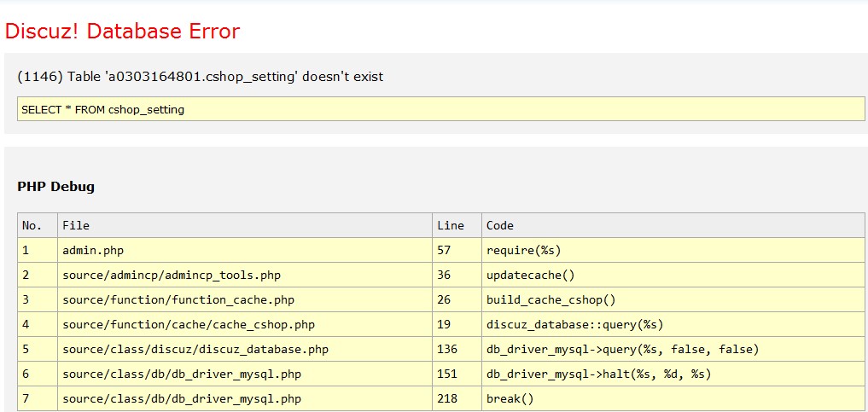Click the 'source/function/function_cache.php' file cell

point(245,299)
